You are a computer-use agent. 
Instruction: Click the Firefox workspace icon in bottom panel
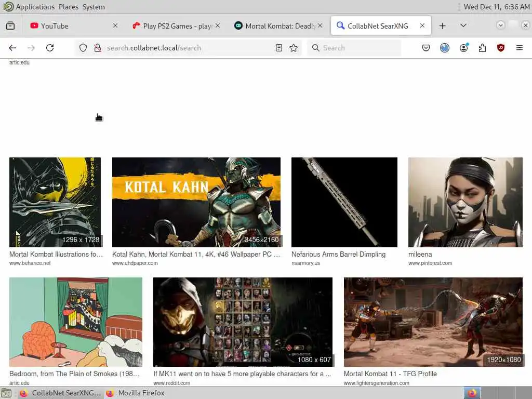472,393
